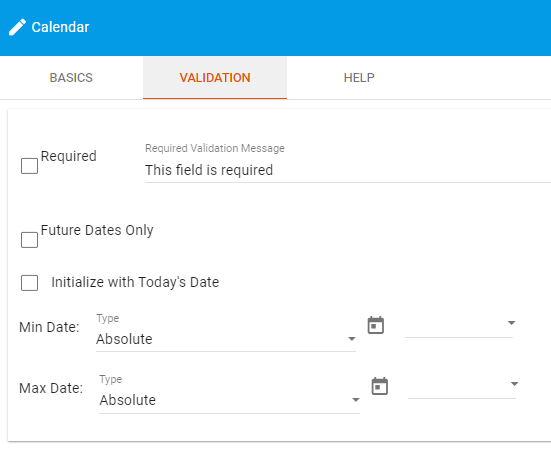551x453 pixels.
Task: Click the Required label text
Action: pos(69,156)
